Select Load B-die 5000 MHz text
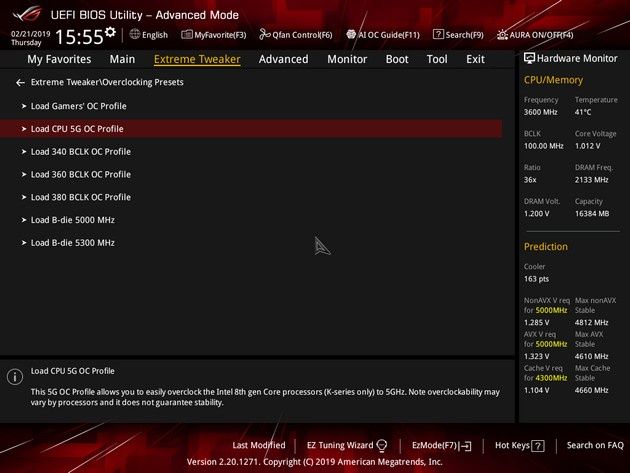The height and width of the screenshot is (473, 630). pyautogui.click(x=73, y=220)
